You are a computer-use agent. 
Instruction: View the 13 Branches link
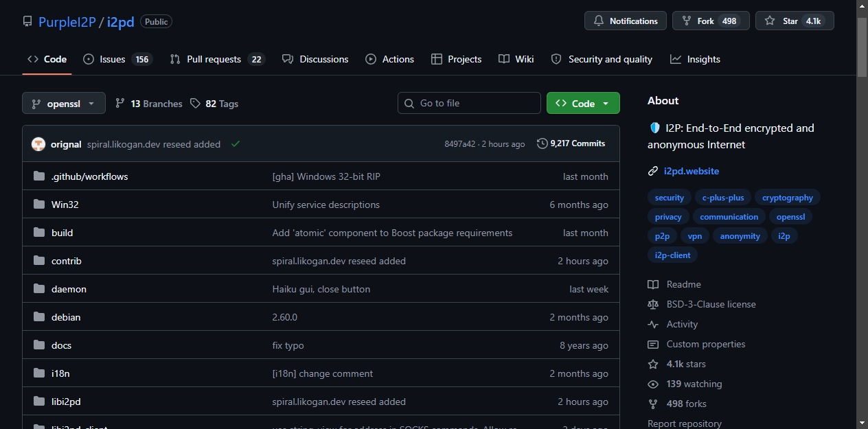pos(148,104)
